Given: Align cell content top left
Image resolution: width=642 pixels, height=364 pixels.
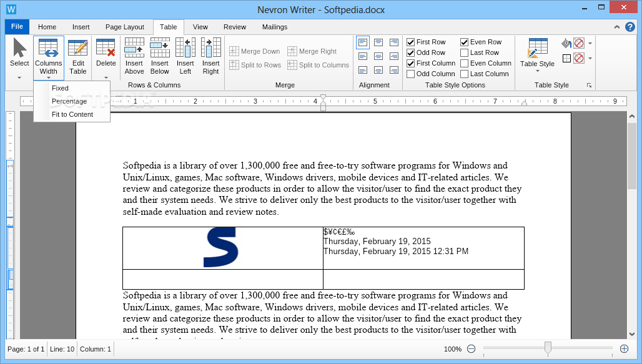Looking at the screenshot, I should (x=363, y=42).
